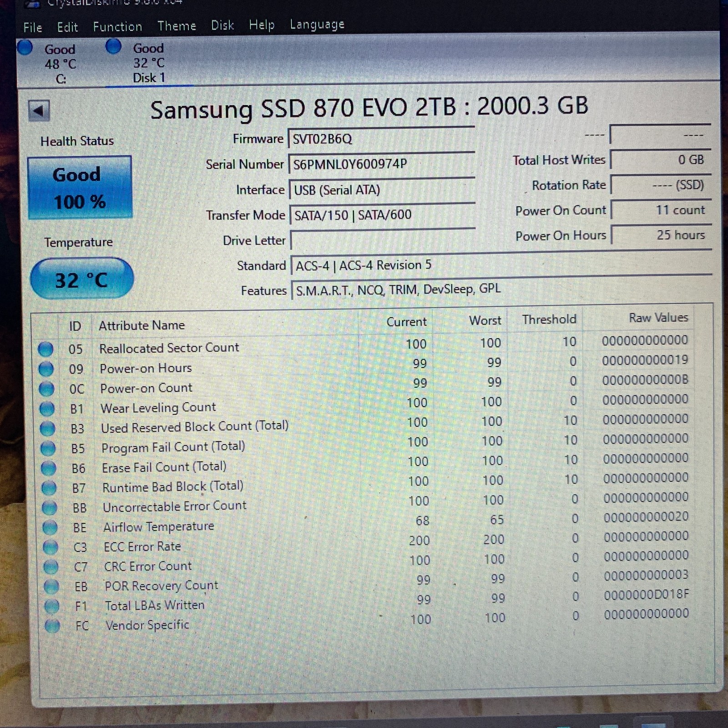The height and width of the screenshot is (728, 728).
Task: Click status icon for Reallocated Sector Count
Action: [x=45, y=349]
